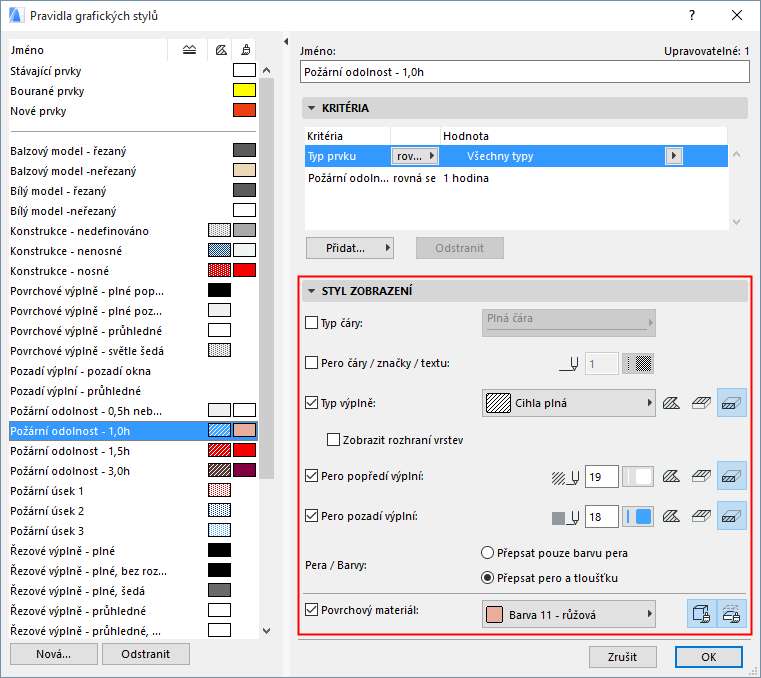Viewport: 761px width, 678px height.
Task: Open the disabled Plná čára line type dropdown
Action: coord(569,323)
